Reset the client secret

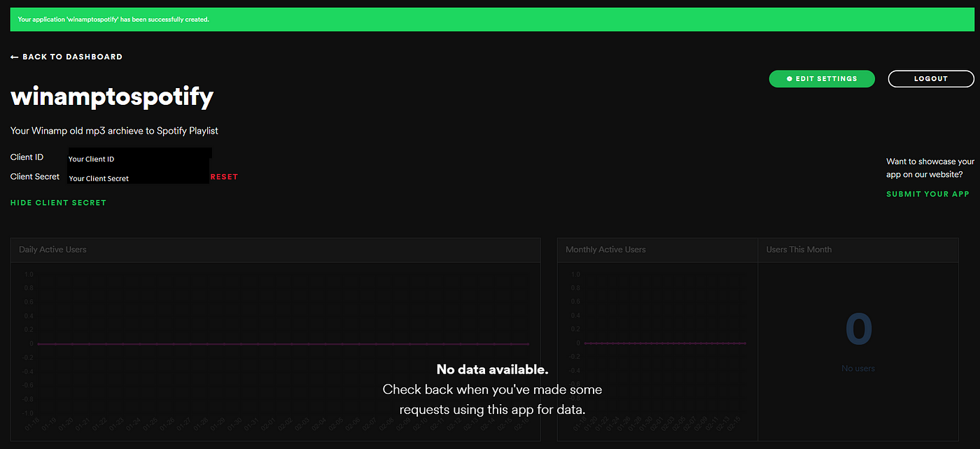click(x=224, y=177)
